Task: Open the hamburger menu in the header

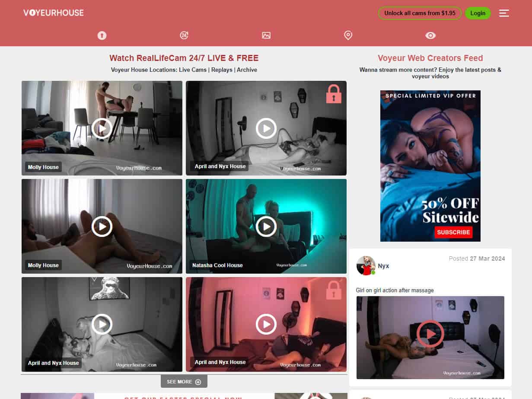Action: coord(504,13)
